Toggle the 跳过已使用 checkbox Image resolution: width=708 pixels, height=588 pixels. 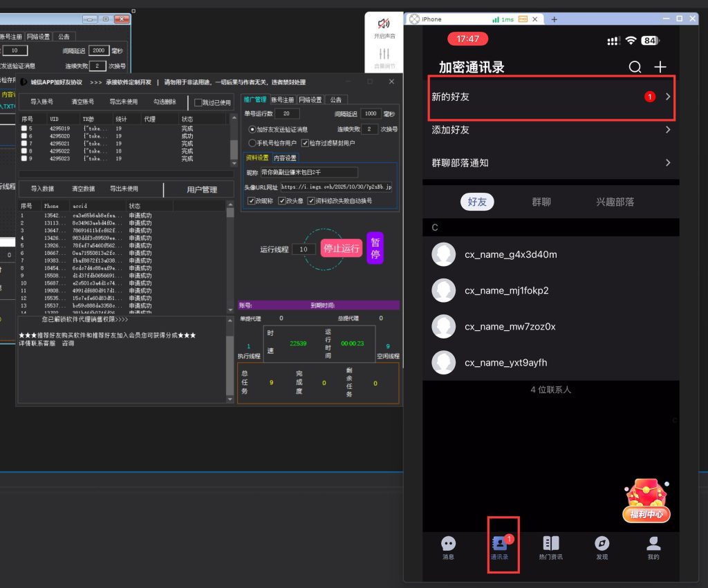[198, 102]
